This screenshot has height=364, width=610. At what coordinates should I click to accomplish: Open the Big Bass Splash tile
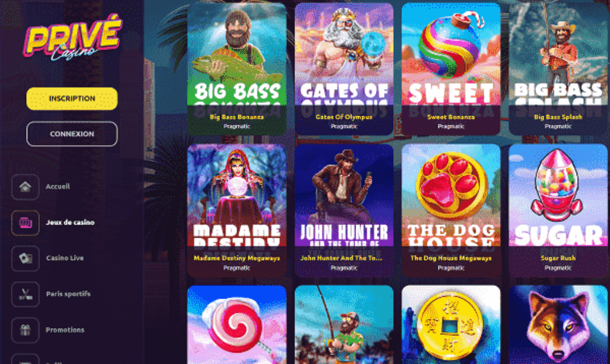point(558,69)
